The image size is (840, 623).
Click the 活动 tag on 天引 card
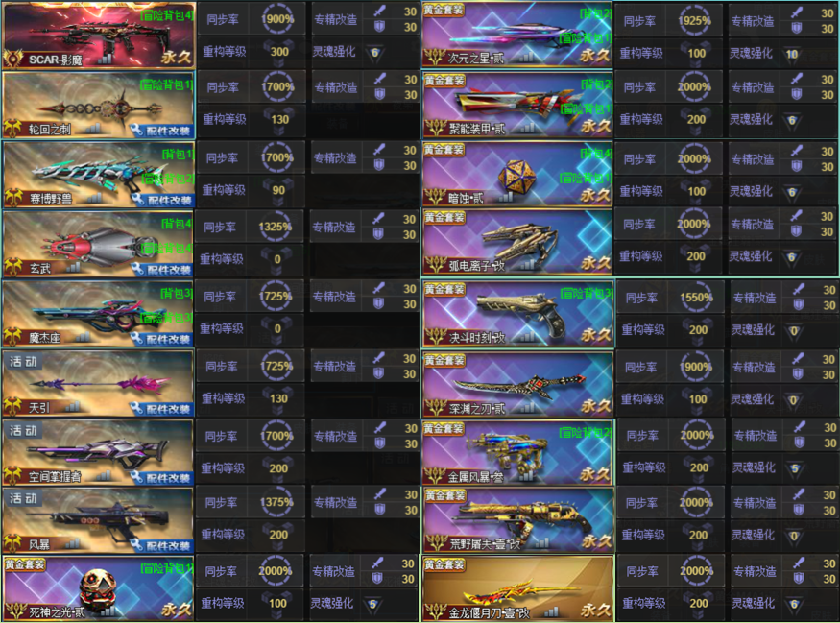click(23, 362)
